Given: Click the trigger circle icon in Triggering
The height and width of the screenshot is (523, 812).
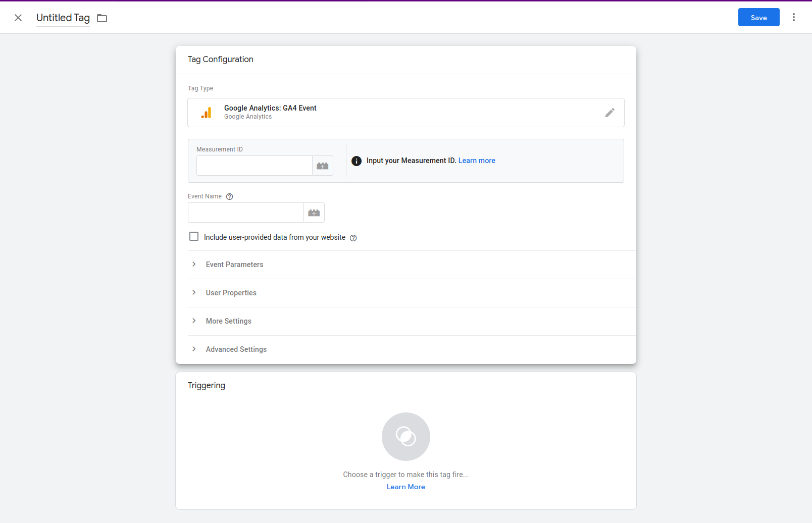Looking at the screenshot, I should pyautogui.click(x=406, y=437).
